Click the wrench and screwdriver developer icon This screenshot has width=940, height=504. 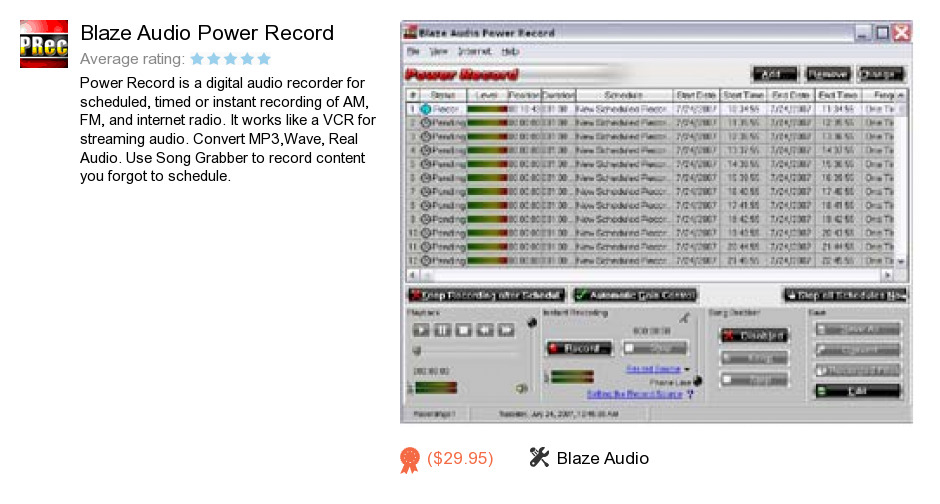click(539, 457)
